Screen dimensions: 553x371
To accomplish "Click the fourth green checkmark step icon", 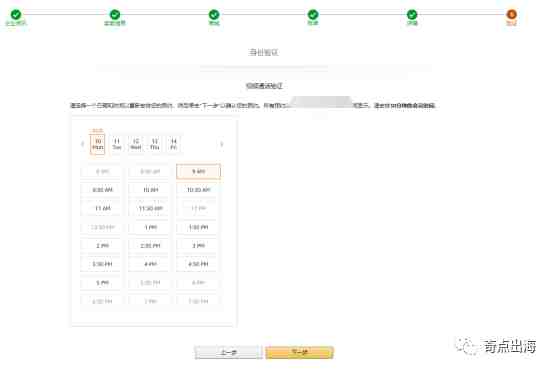I will click(x=313, y=14).
